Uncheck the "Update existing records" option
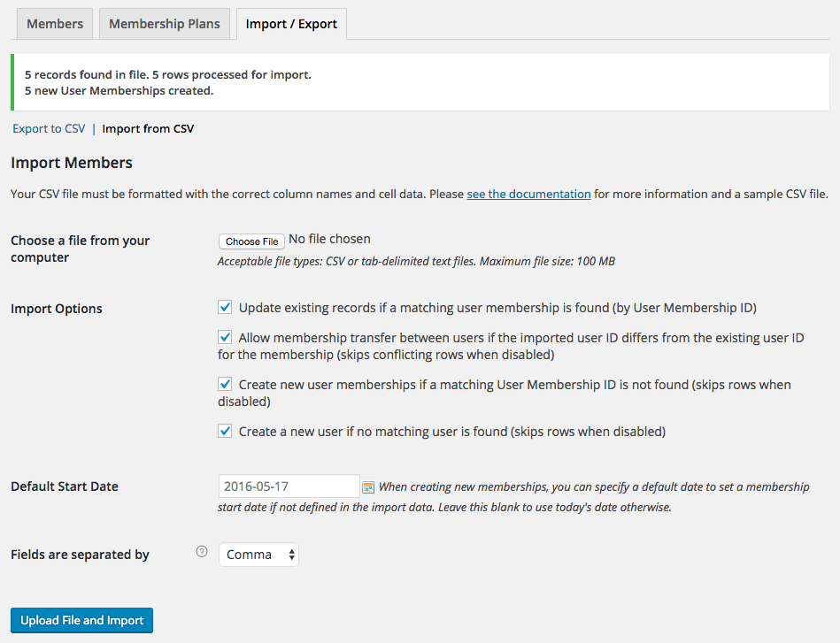This screenshot has width=840, height=643. [x=224, y=308]
